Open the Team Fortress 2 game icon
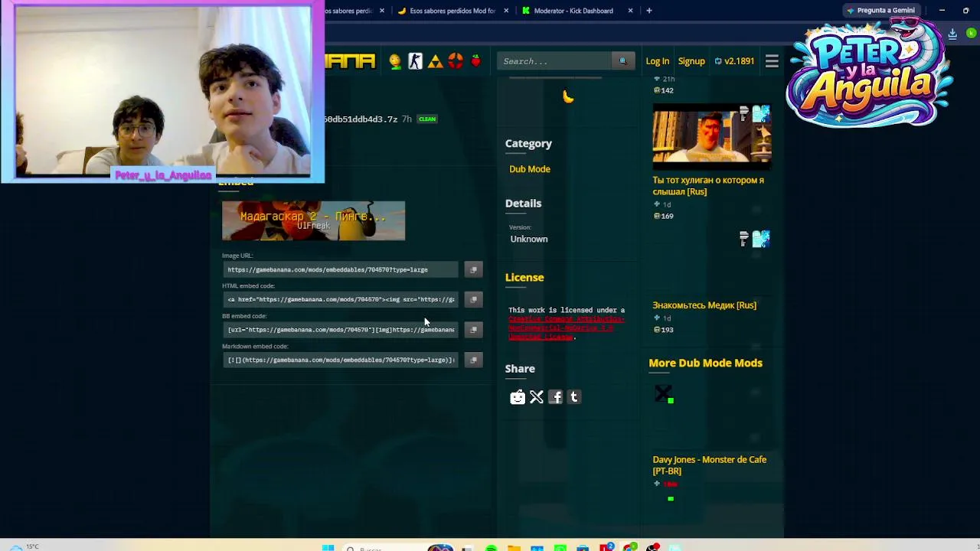 (x=456, y=61)
